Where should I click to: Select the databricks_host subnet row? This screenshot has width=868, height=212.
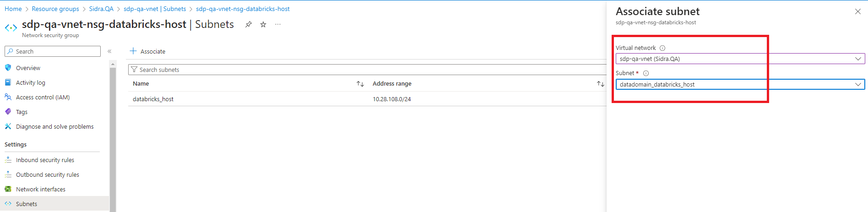pyautogui.click(x=153, y=99)
